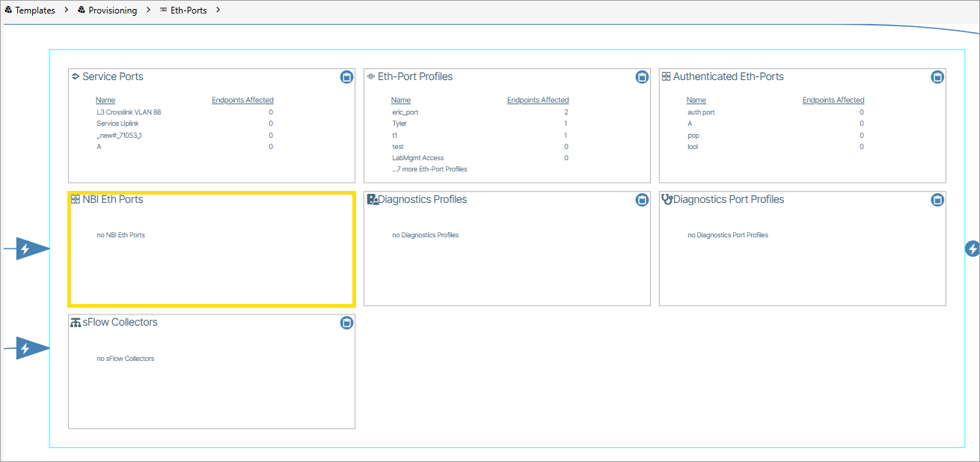
Task: Click the blue circle icon in Eth-Port Profiles card
Action: 642,77
